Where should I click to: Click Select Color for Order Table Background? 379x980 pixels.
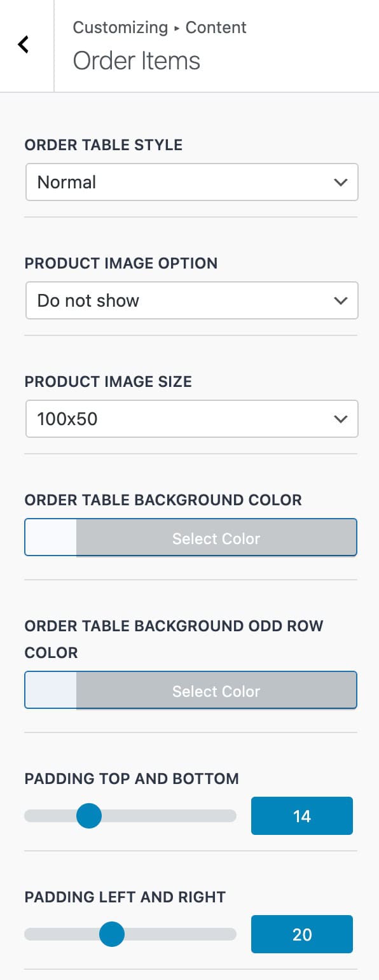pos(216,538)
